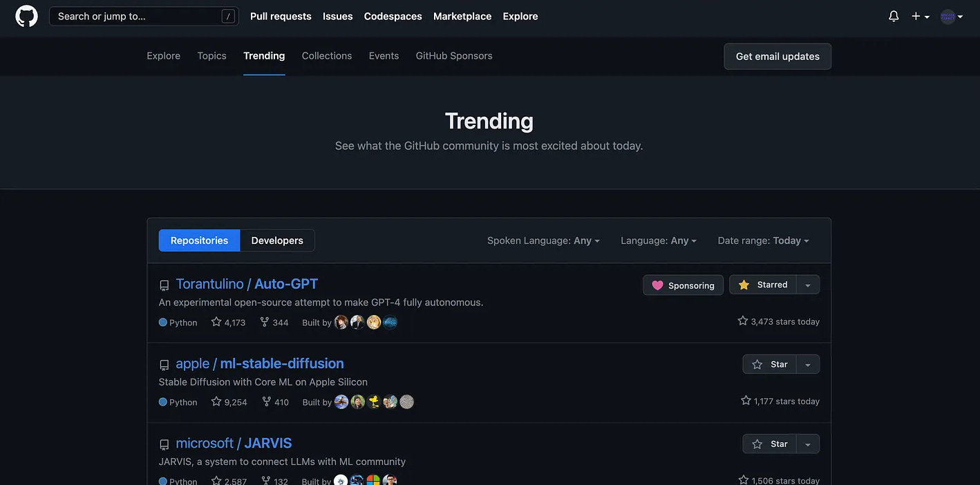Open ml-stable-diffusion stargazers count 9,254
The image size is (980, 485).
pos(229,401)
